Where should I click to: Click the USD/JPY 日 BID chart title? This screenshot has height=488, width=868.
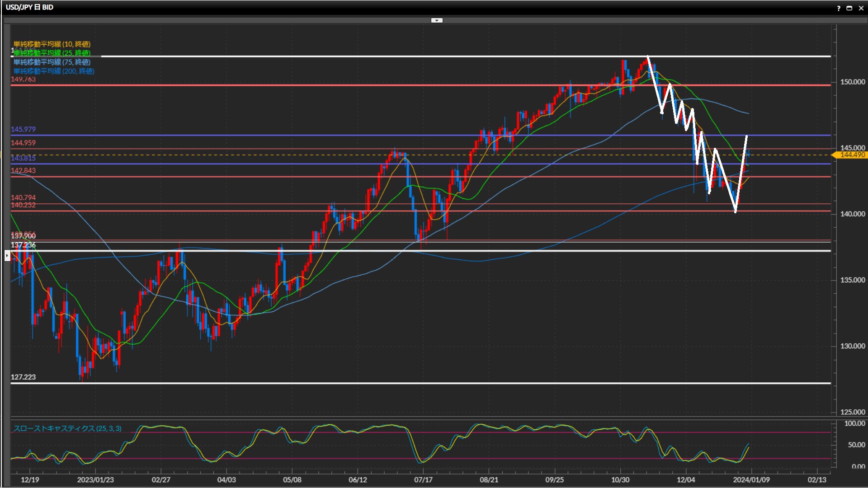(29, 7)
